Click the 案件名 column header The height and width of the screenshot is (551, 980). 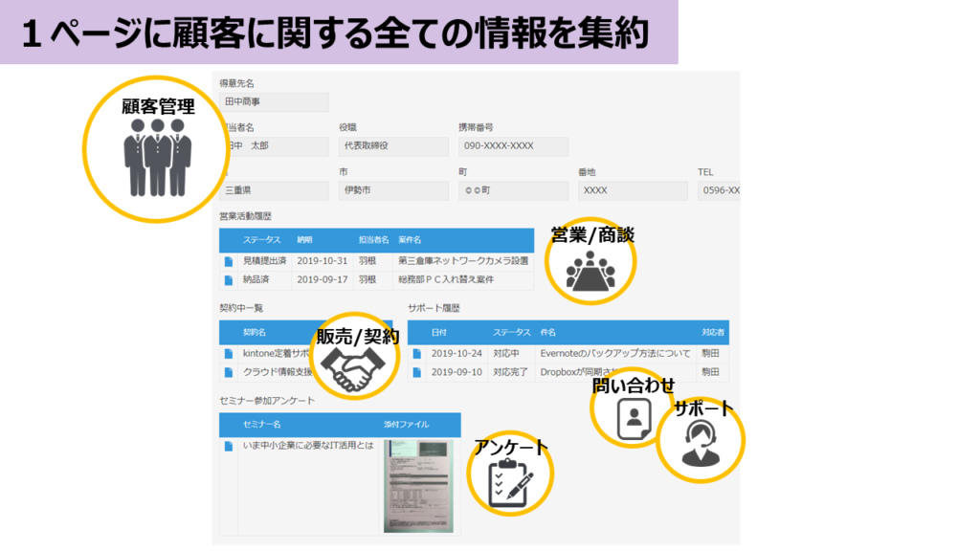(410, 239)
